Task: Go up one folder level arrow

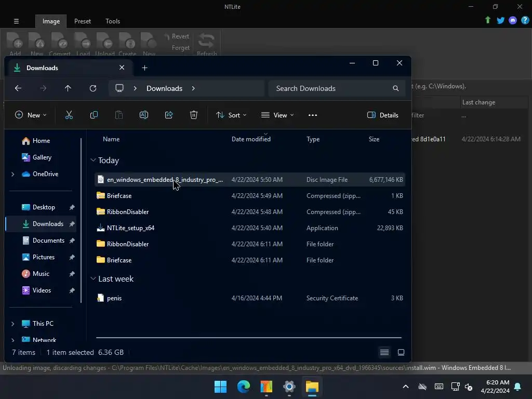Action: click(68, 88)
